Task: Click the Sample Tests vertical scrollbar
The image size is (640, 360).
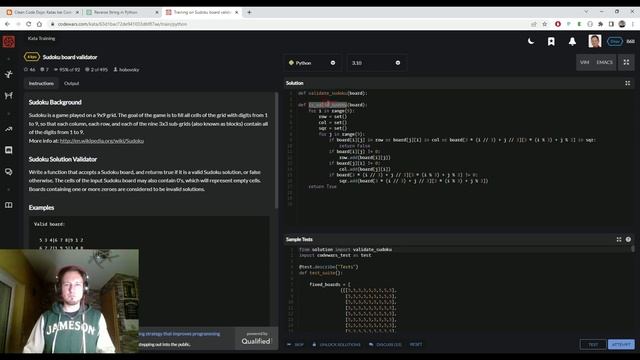Action: [x=633, y=248]
